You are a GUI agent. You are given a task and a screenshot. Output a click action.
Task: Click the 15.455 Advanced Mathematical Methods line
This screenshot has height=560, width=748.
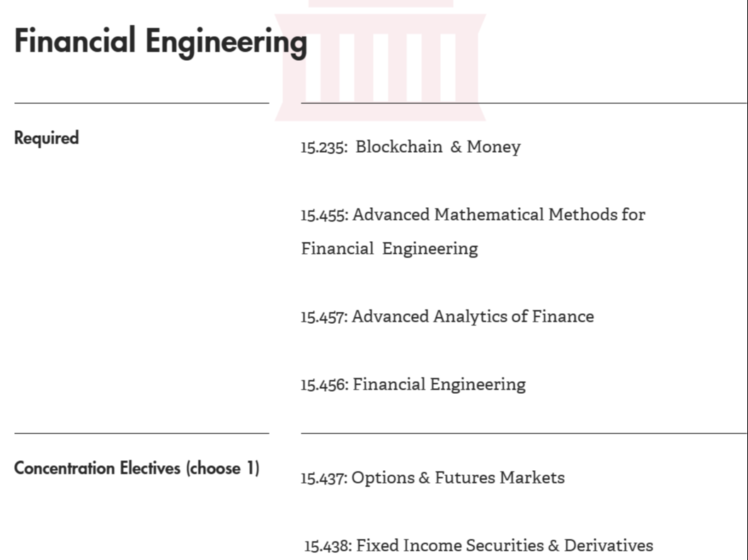[473, 214]
